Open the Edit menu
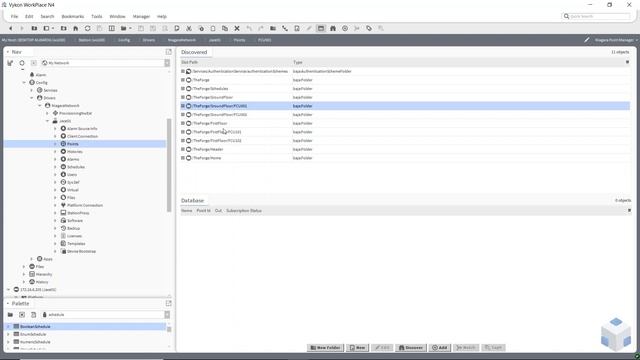This screenshot has height=360, width=640. click(x=29, y=16)
